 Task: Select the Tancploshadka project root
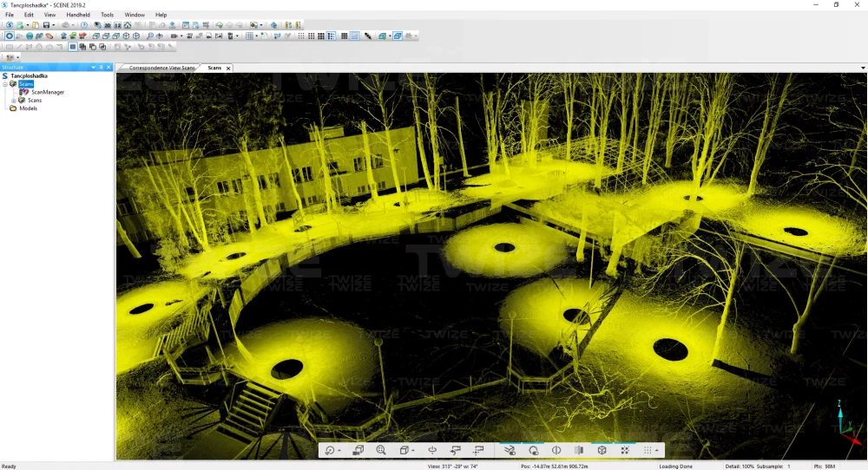(29, 76)
